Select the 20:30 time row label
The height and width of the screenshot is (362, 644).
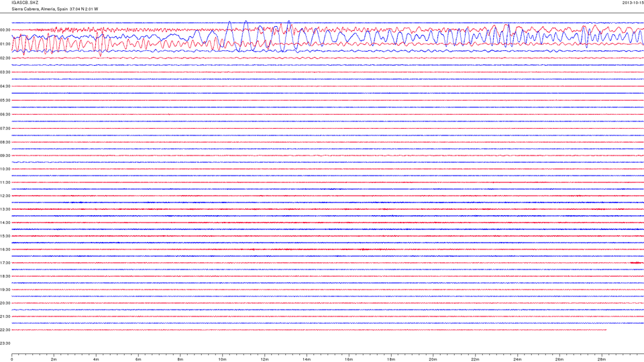5,303
